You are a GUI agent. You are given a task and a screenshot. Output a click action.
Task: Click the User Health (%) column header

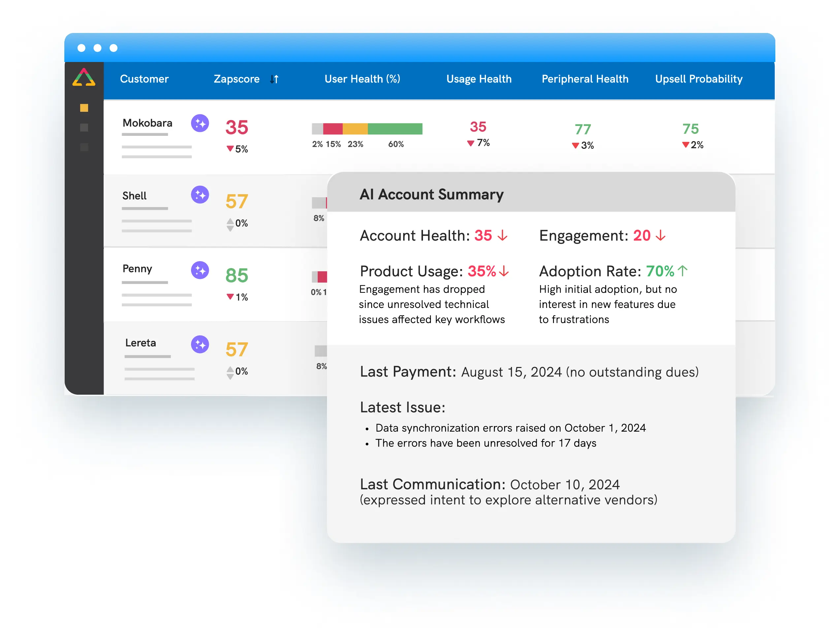pos(362,79)
